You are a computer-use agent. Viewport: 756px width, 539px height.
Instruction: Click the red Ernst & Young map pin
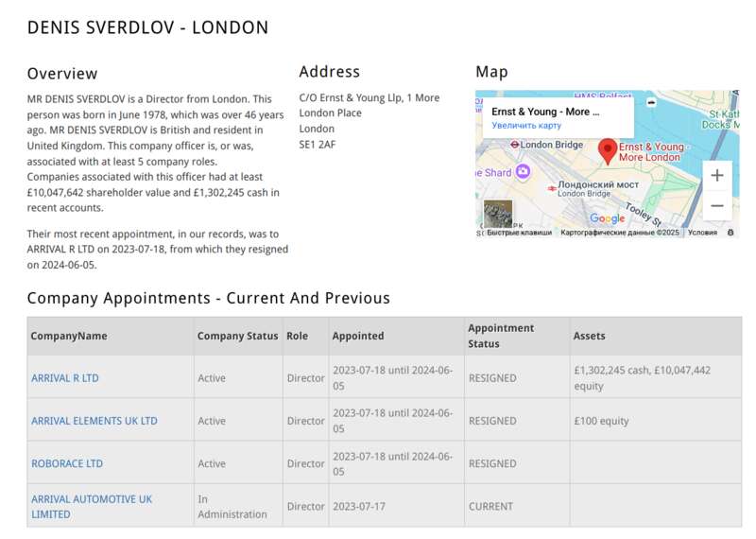click(x=608, y=151)
